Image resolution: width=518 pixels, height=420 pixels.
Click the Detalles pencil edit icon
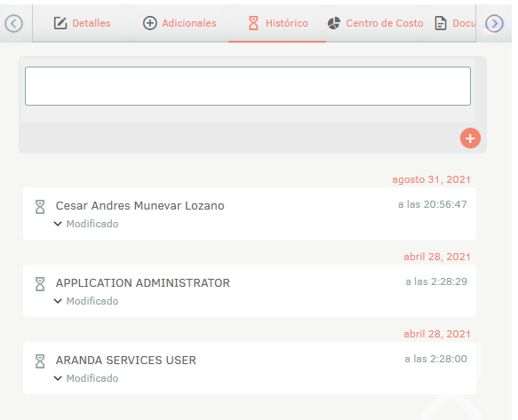pyautogui.click(x=60, y=23)
